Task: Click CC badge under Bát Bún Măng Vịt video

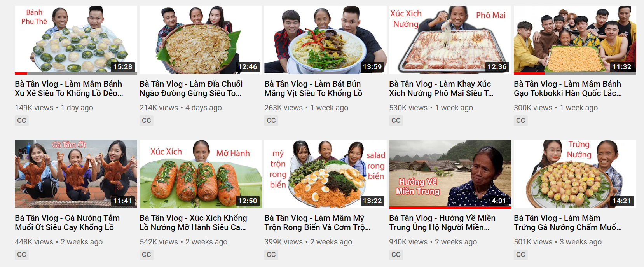Action: pos(271,120)
